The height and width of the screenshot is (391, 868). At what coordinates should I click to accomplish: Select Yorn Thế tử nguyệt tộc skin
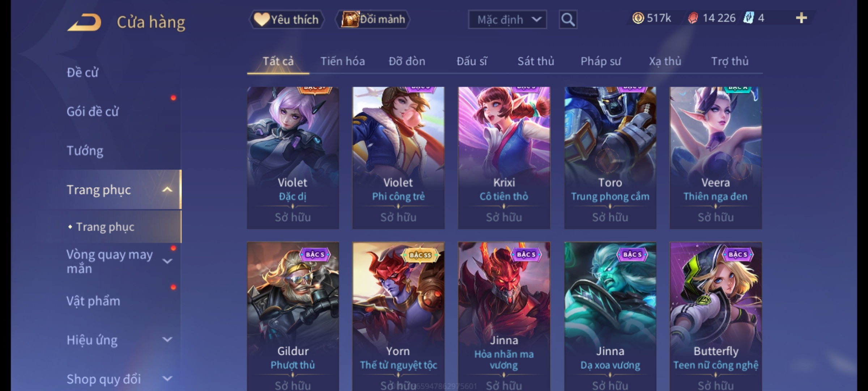(398, 316)
